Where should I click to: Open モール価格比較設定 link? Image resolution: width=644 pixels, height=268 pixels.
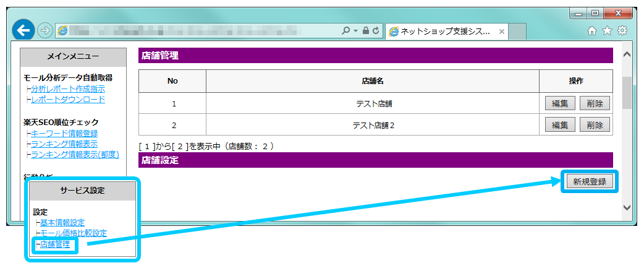[x=74, y=233]
